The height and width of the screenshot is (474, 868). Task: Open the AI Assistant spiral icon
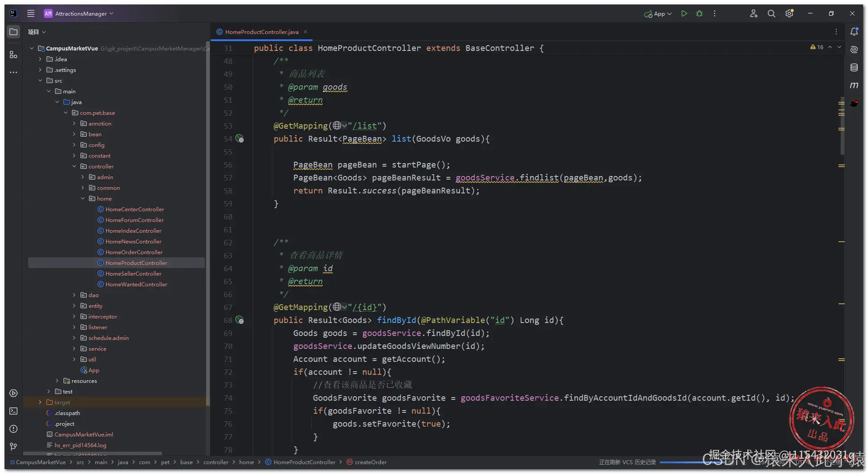[854, 50]
